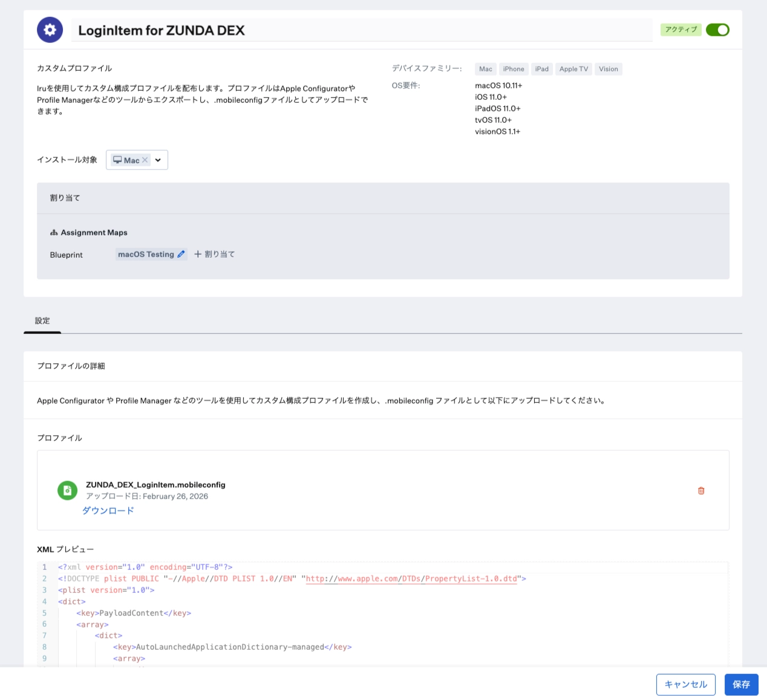
Task: Edit macOS Testing blueprint with pencil icon
Action: [x=181, y=255]
